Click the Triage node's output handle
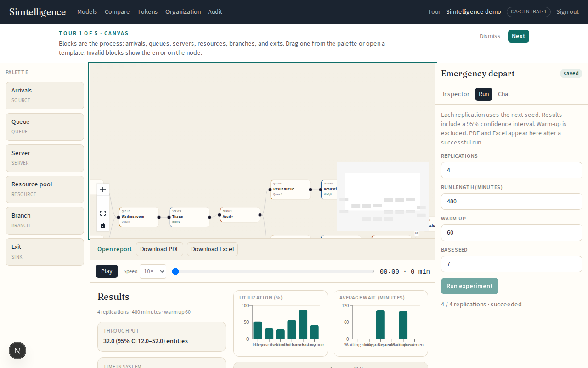This screenshot has height=368, width=588. click(209, 217)
